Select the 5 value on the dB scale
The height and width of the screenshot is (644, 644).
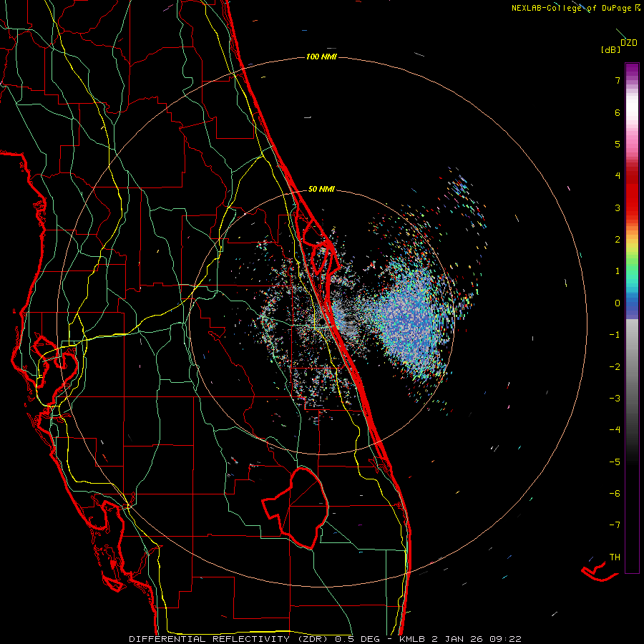pos(618,144)
